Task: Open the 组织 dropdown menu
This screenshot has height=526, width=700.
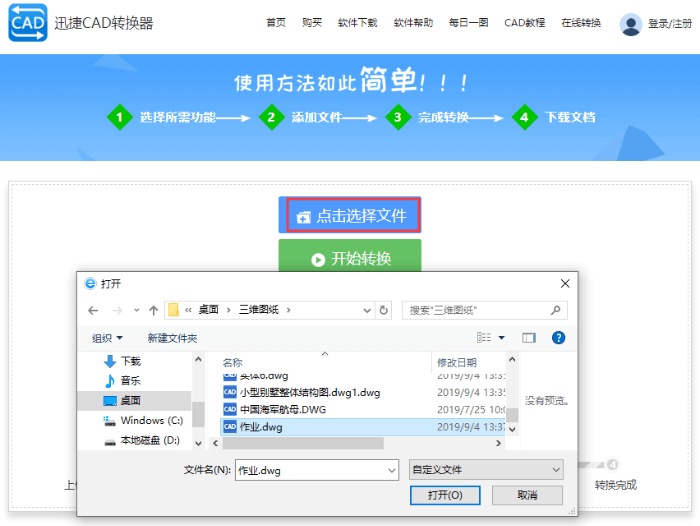Action: (107, 338)
